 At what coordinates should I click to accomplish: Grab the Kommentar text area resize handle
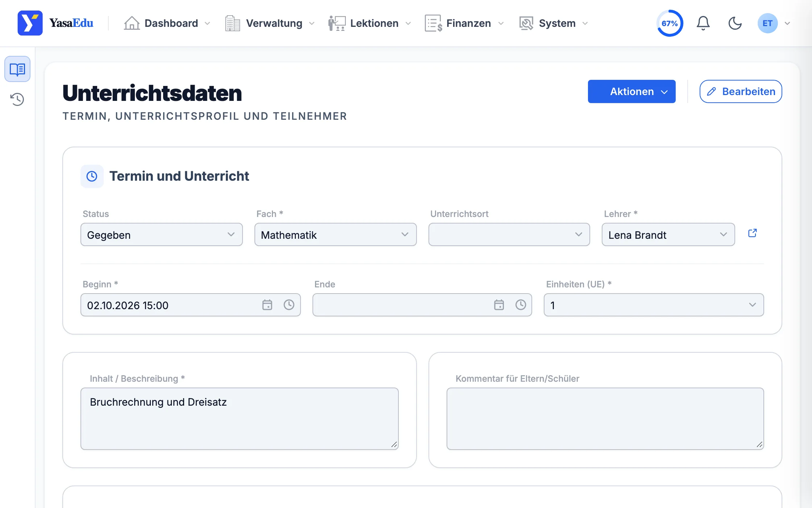760,444
